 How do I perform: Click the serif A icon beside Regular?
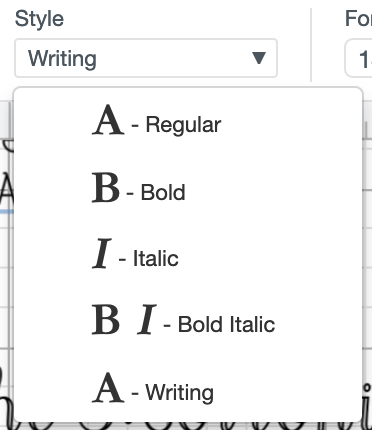[108, 119]
